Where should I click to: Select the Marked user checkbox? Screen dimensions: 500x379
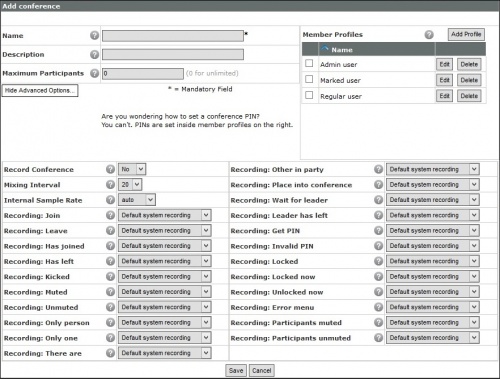309,79
